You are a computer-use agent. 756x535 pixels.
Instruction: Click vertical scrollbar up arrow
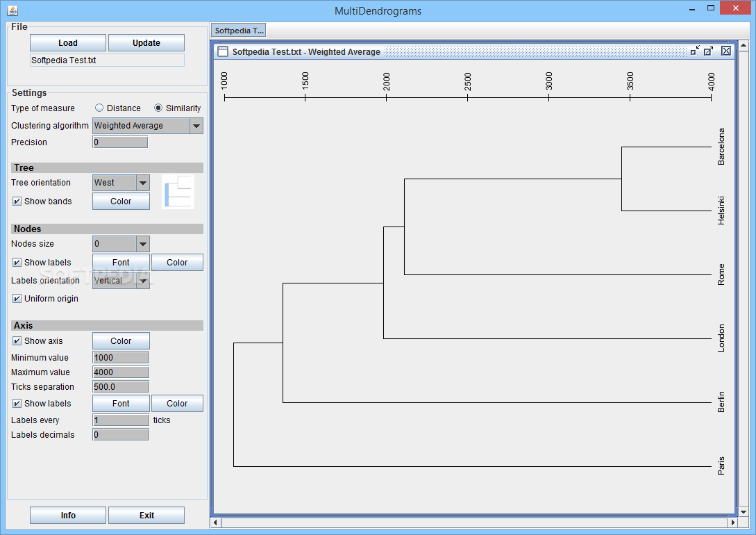click(744, 45)
